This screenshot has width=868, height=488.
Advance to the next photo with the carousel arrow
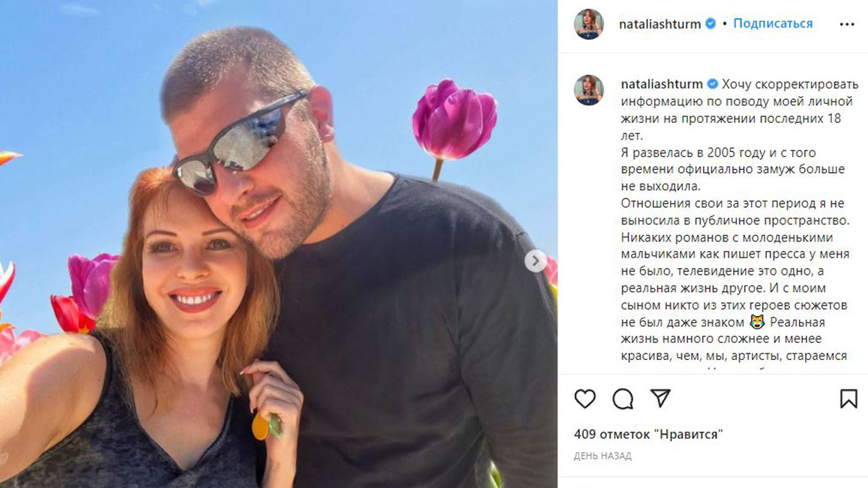[x=535, y=261]
